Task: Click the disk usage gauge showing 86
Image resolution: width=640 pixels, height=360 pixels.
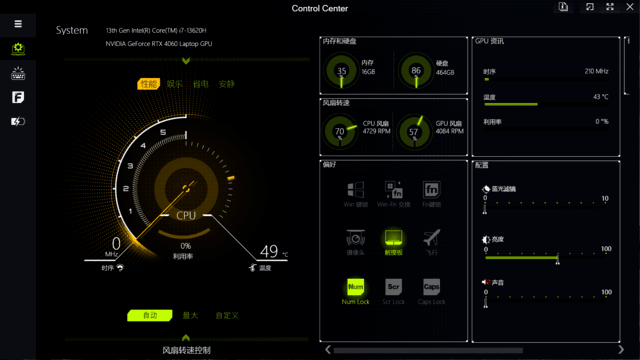Action: [x=416, y=71]
